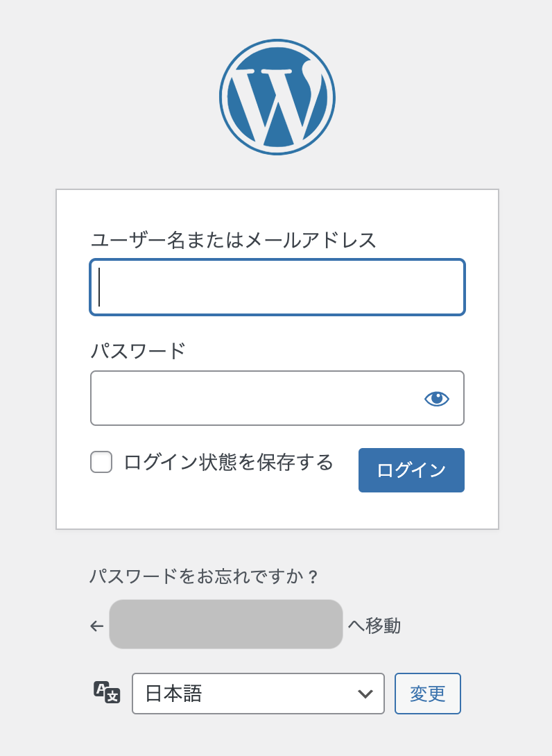Click the text cursor in username field
552x756 pixels.
[x=100, y=287]
